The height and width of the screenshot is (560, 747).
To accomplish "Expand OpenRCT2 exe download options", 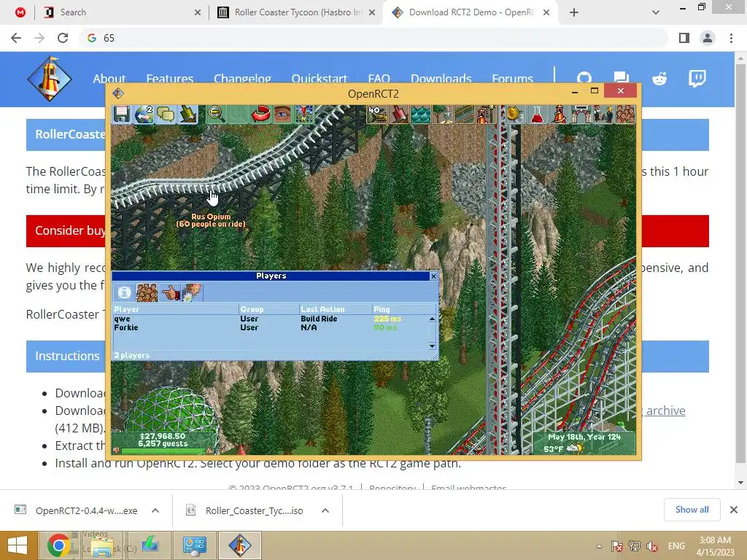I will coord(155,510).
